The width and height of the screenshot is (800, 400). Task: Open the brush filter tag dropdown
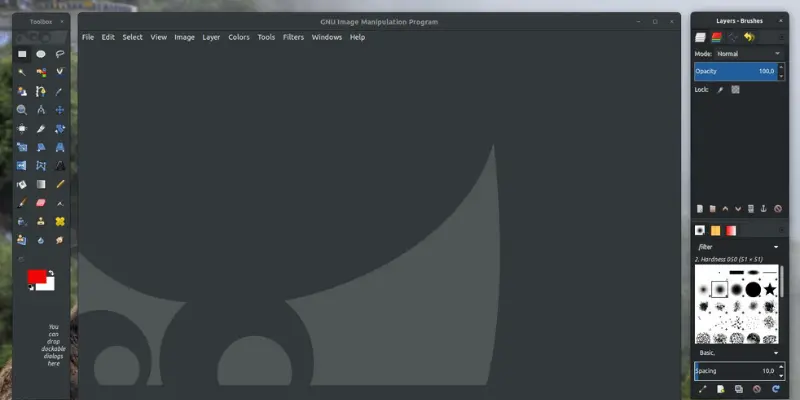776,247
